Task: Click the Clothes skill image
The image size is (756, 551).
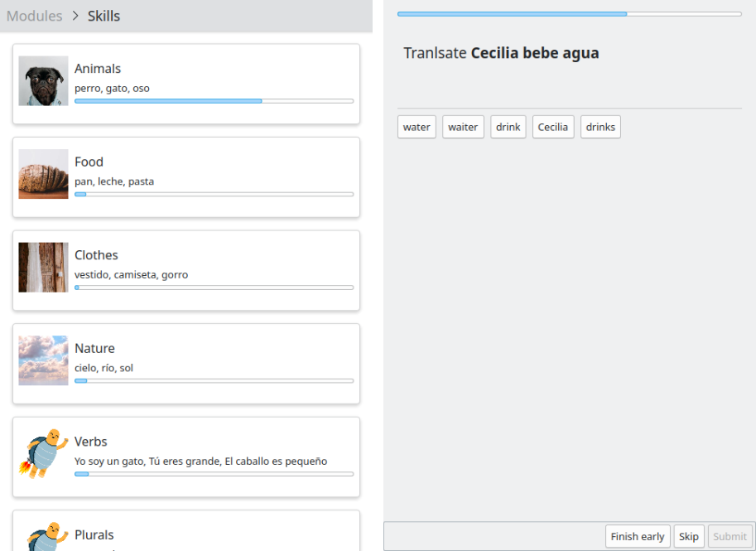Action: pos(43,267)
